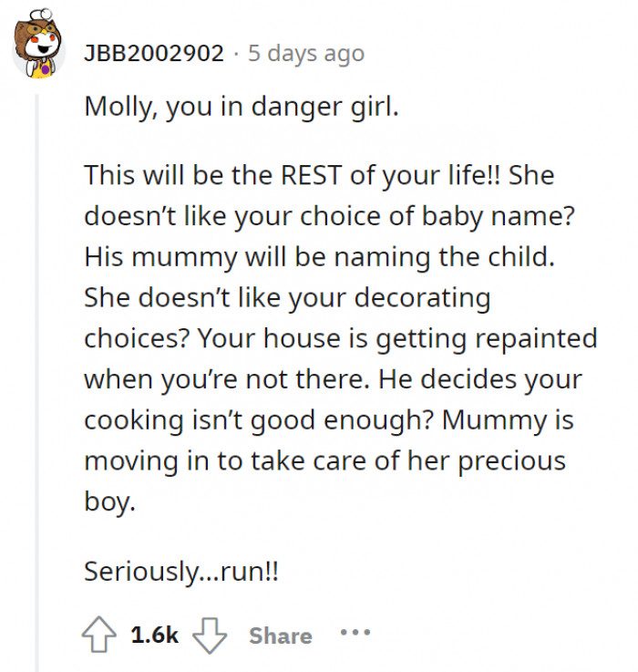Click the text "when you're not there."
This screenshot has height=672, width=638.
[x=221, y=378]
